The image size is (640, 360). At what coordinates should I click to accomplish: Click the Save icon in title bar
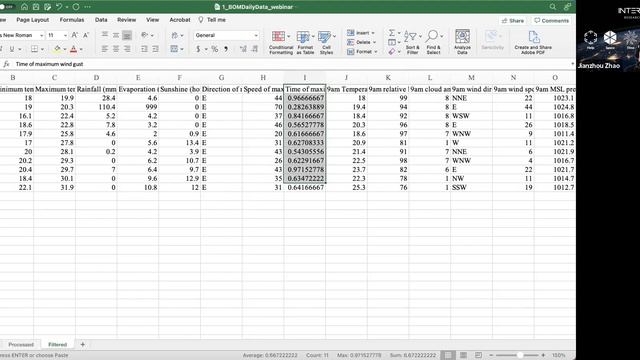point(36,7)
